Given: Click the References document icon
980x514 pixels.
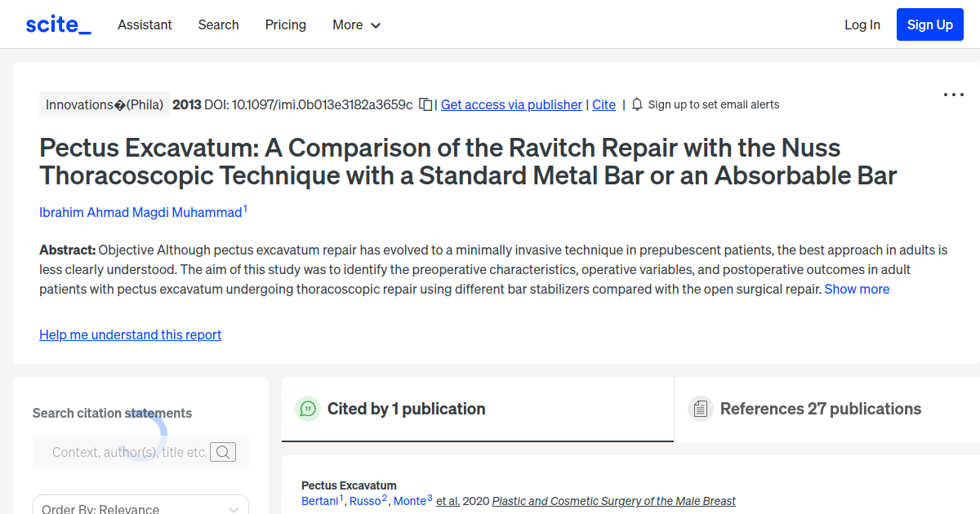Looking at the screenshot, I should [700, 409].
